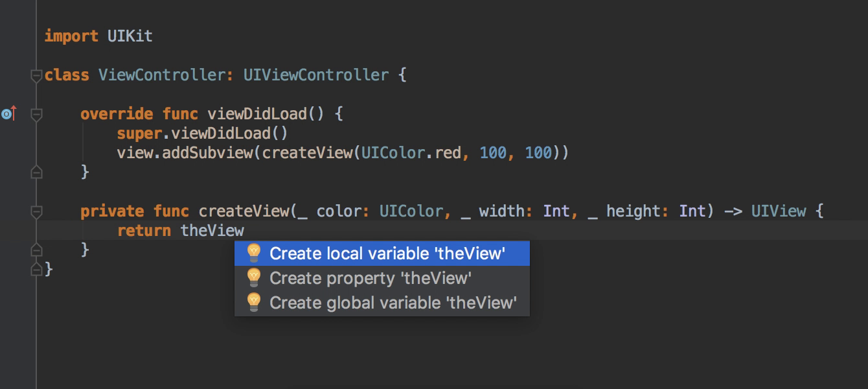This screenshot has width=868, height=389.
Task: Select 'Create local variable theView' option
Action: click(x=387, y=253)
